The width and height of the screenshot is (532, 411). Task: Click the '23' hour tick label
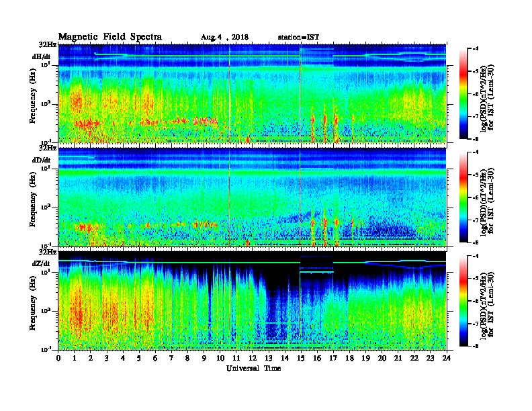430,359
